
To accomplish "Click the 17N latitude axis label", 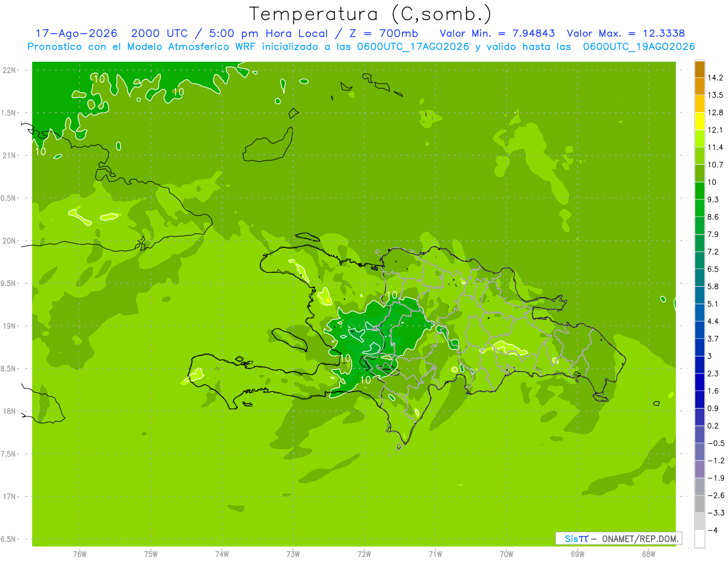I will [9, 497].
